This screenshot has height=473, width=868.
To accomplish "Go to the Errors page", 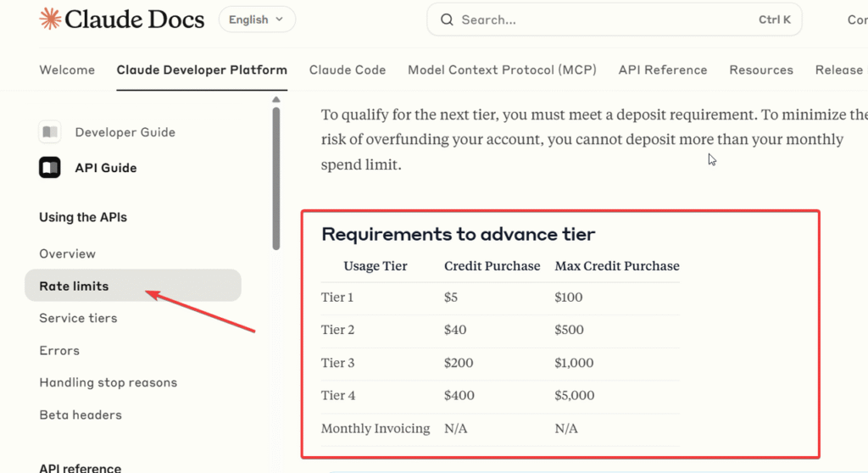I will pyautogui.click(x=59, y=350).
